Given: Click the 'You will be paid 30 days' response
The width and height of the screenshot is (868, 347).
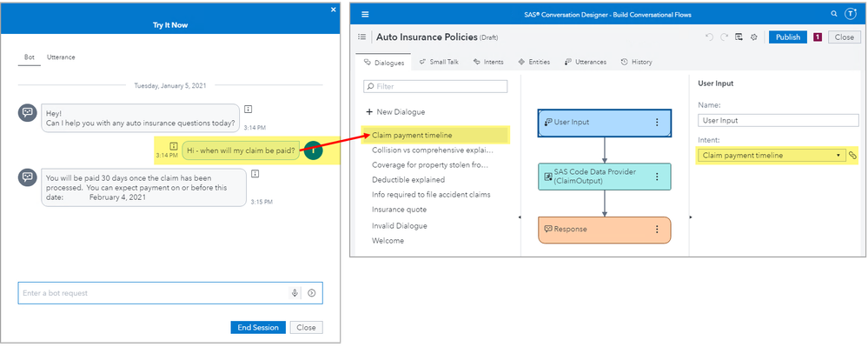Looking at the screenshot, I should pos(144,187).
